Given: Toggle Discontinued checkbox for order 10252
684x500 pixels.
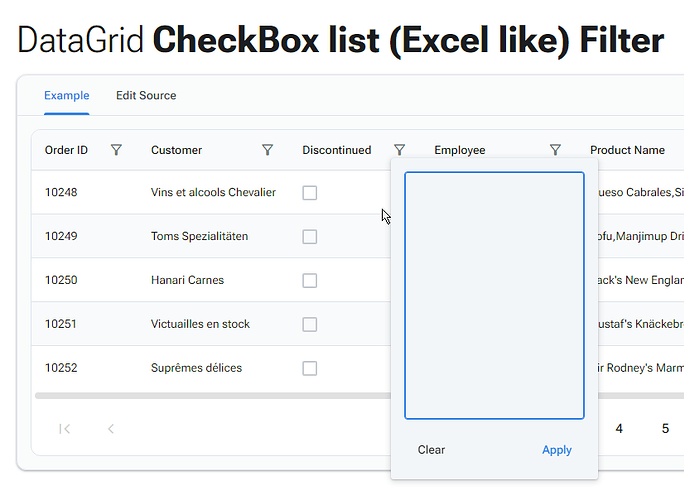Looking at the screenshot, I should (310, 368).
